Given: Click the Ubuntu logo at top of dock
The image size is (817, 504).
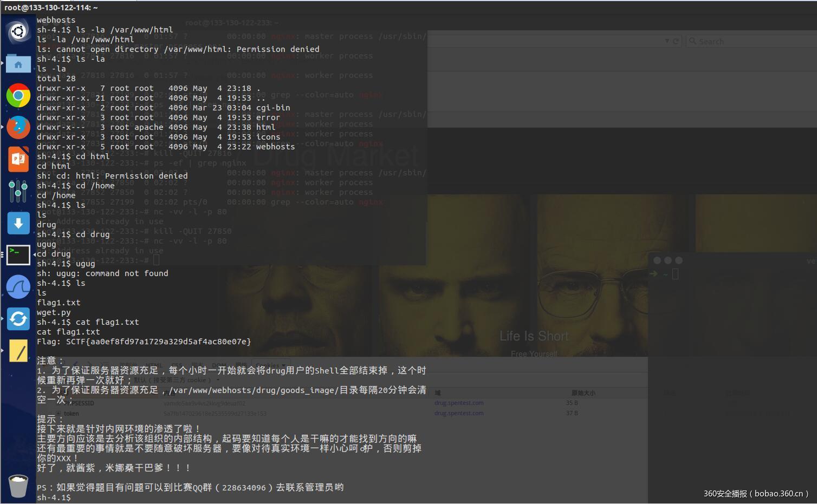Looking at the screenshot, I should [18, 31].
